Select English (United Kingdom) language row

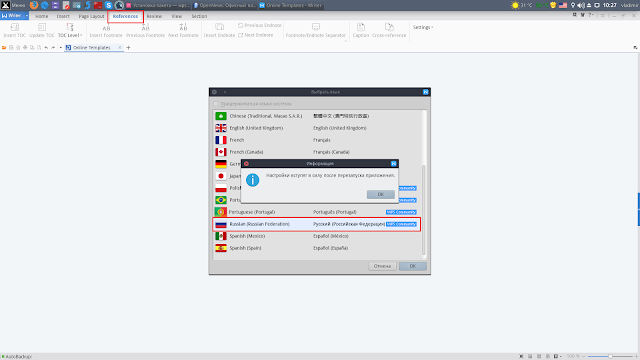pyautogui.click(x=316, y=128)
